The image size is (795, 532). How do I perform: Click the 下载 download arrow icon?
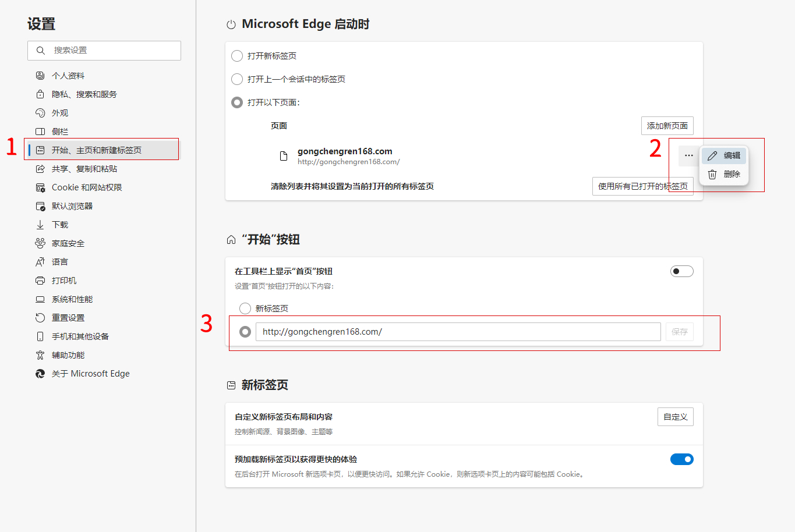40,225
